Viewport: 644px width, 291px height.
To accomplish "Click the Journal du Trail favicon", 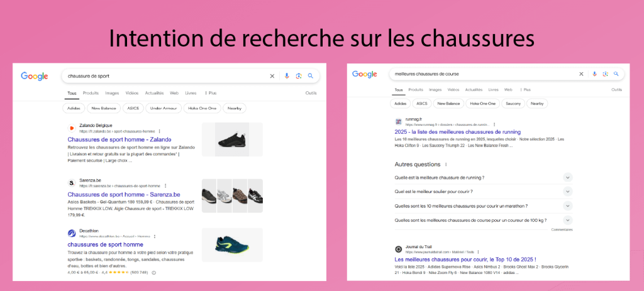I will [x=398, y=249].
